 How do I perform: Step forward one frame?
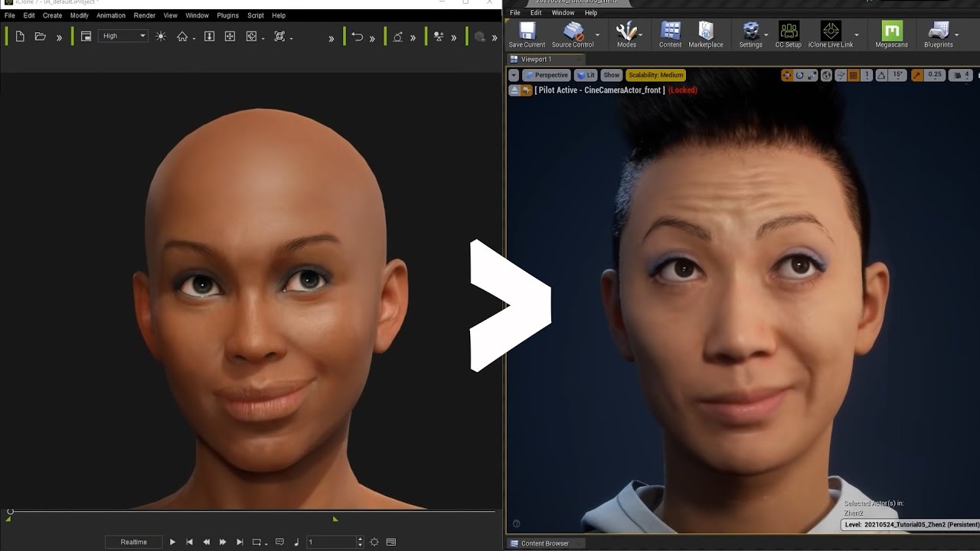[x=223, y=542]
